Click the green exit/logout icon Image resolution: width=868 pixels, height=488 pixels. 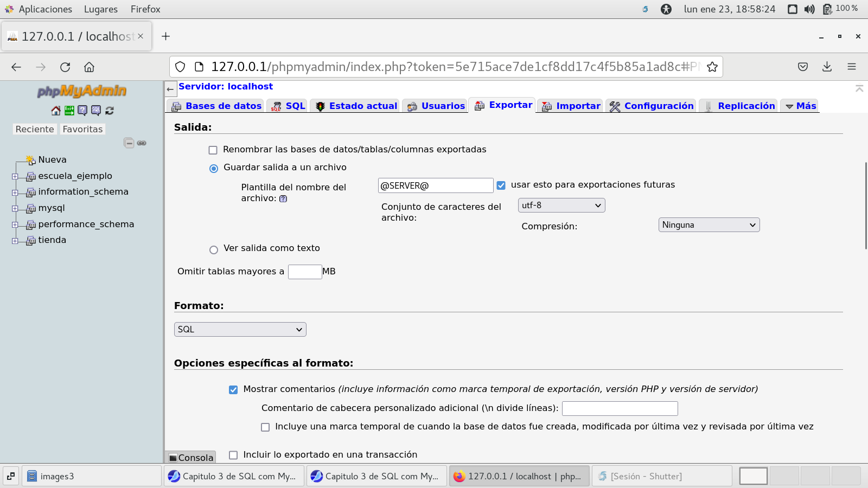tap(69, 111)
